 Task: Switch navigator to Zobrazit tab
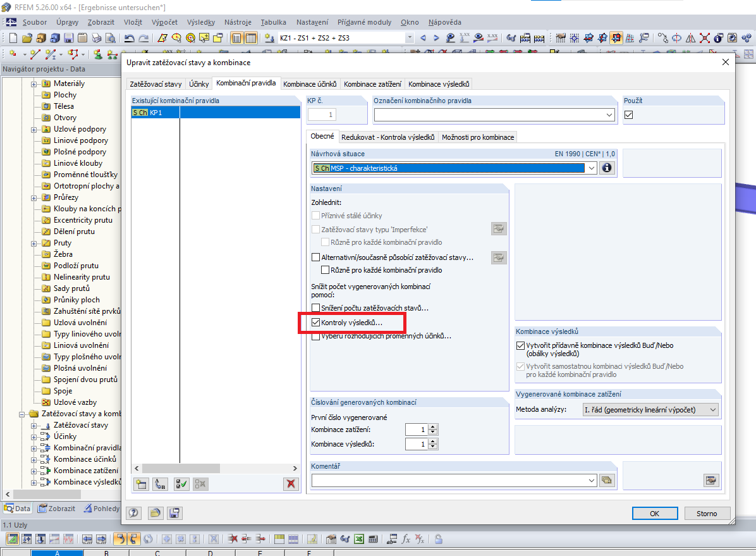(x=57, y=508)
